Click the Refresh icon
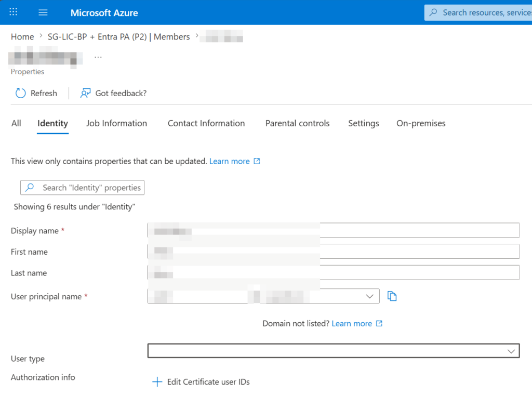 point(20,93)
